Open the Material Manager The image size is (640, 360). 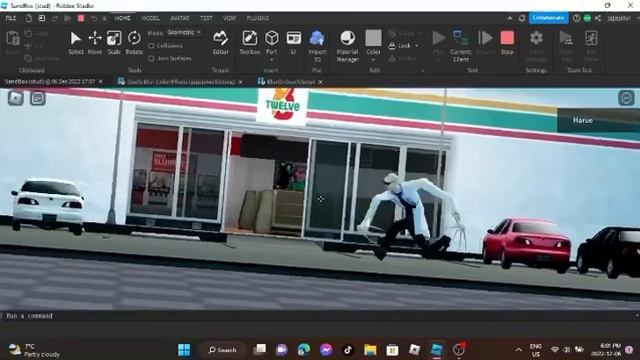(347, 46)
